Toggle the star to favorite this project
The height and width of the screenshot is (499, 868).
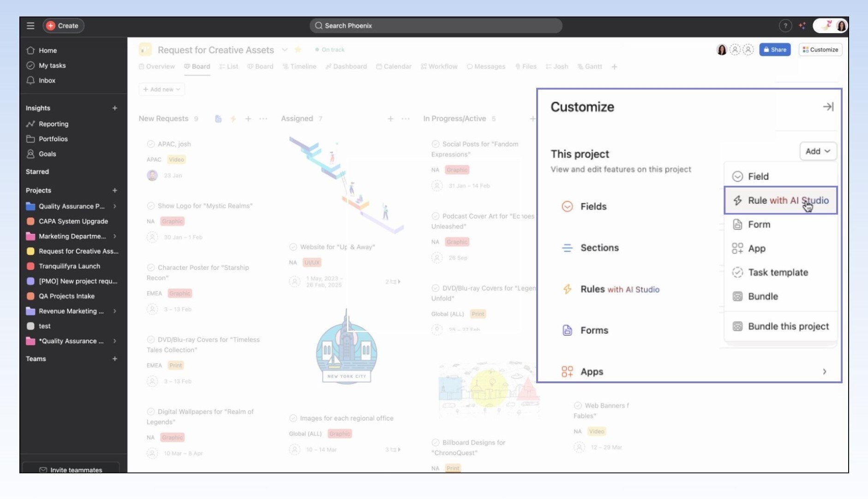coord(298,49)
